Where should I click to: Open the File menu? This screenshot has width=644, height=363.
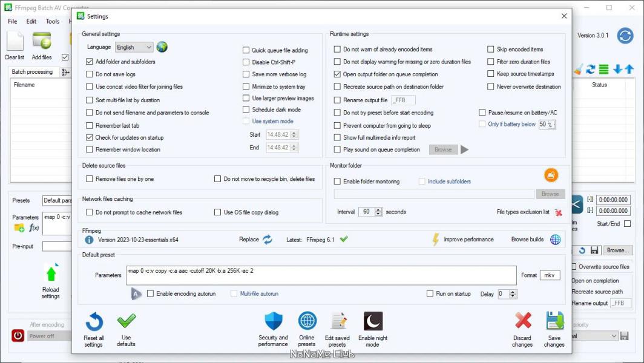click(12, 21)
